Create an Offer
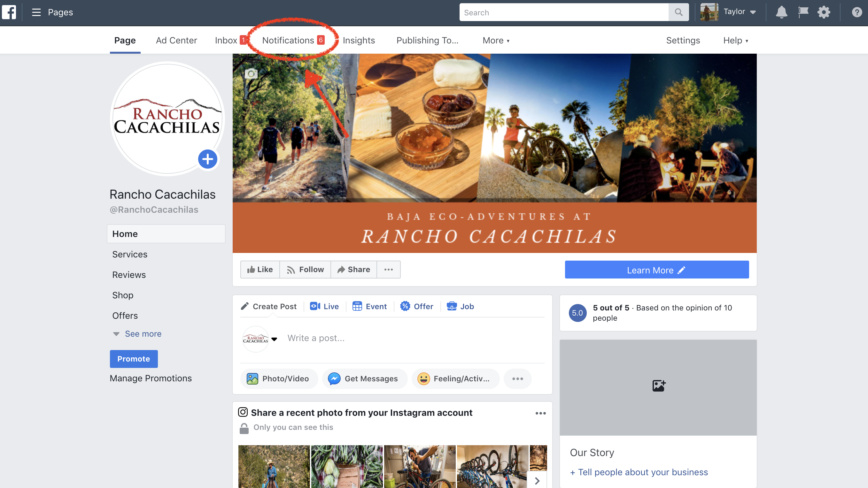This screenshot has width=868, height=488. click(416, 307)
